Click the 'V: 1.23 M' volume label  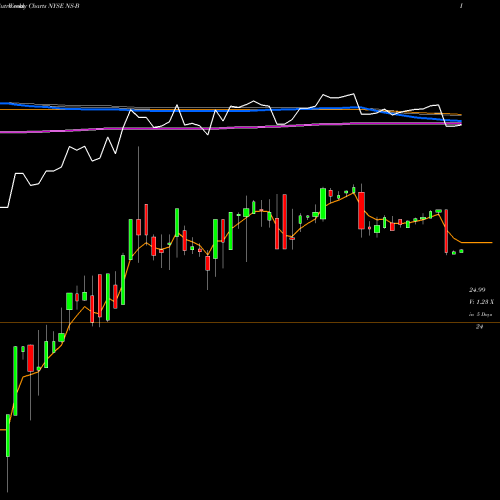[x=481, y=302]
